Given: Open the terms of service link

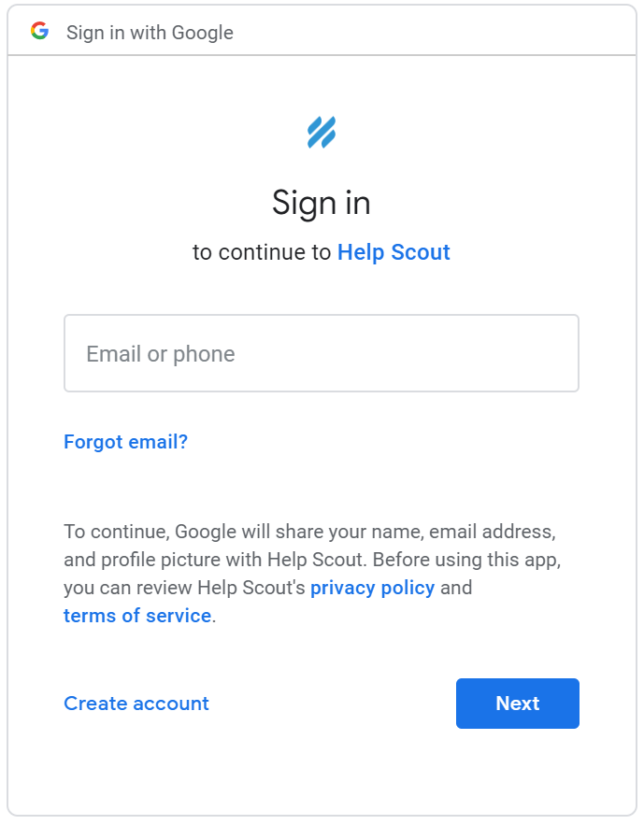Looking at the screenshot, I should (137, 616).
